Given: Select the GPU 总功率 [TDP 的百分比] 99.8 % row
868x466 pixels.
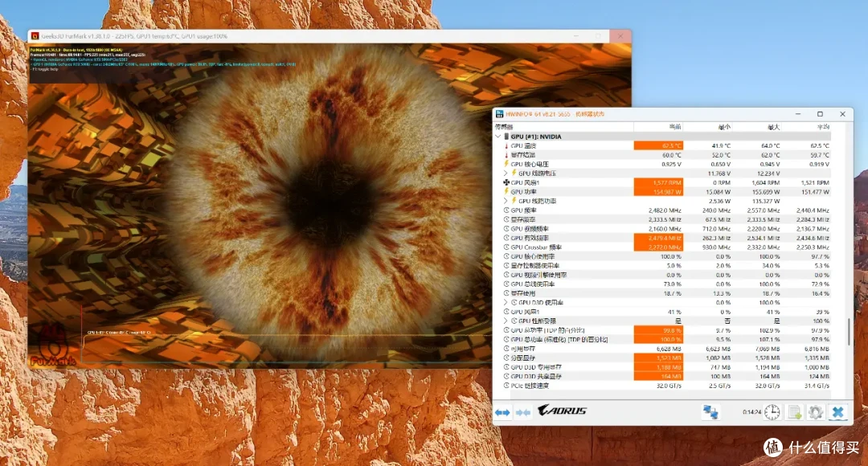Looking at the screenshot, I should [662, 330].
